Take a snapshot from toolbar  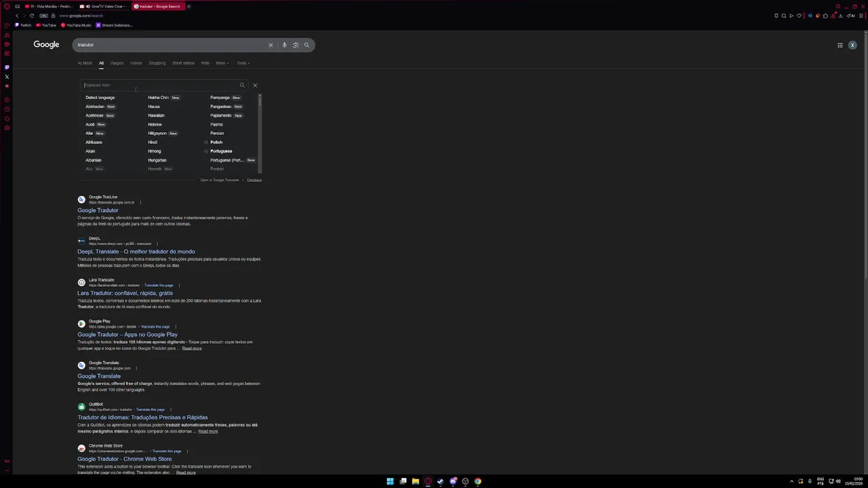coord(783,16)
